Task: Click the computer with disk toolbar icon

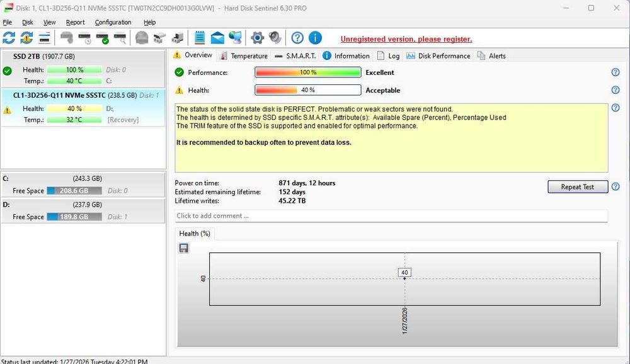Action: 177,38
